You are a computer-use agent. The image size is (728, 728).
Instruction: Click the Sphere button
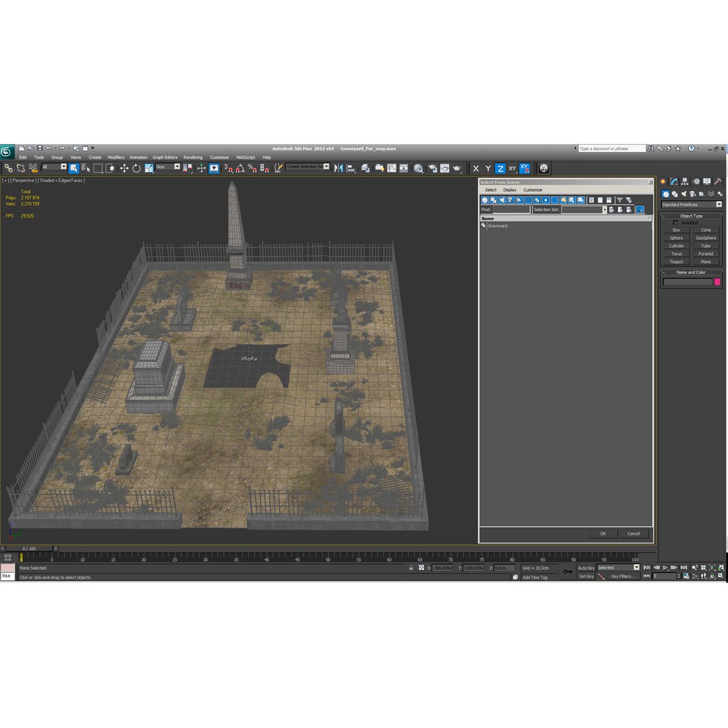[676, 238]
